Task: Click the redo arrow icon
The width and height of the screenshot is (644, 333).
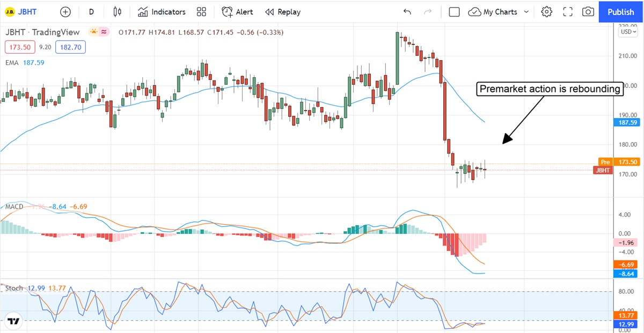Action: (428, 12)
